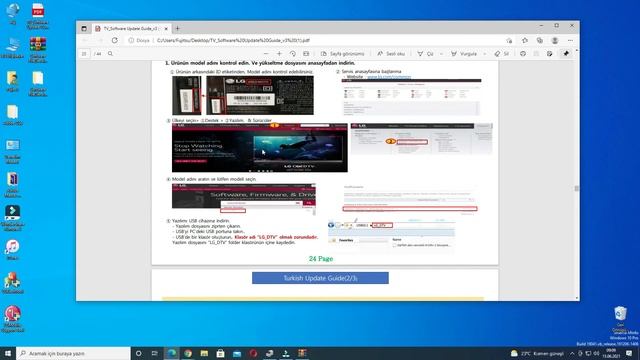Click the vertical scrollbar thumb of PDF viewer
Image resolution: width=640 pixels, height=360 pixels.
point(576,188)
